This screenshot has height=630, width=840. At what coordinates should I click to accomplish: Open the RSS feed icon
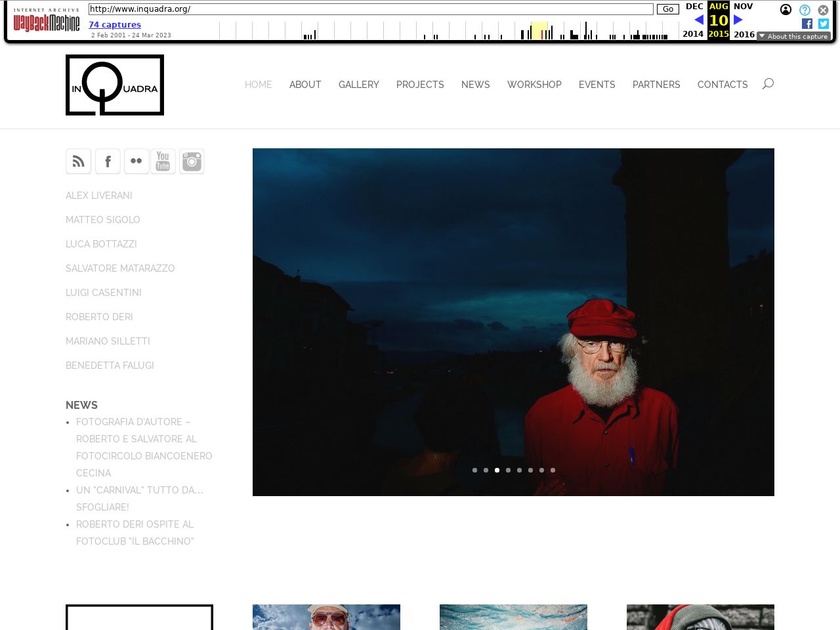tap(78, 161)
